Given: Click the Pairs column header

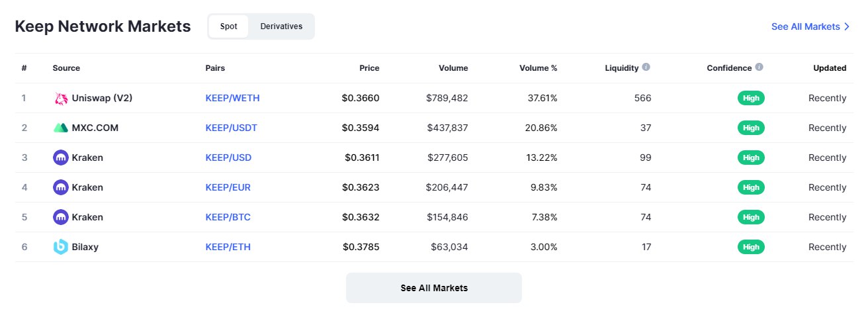Looking at the screenshot, I should [x=215, y=68].
